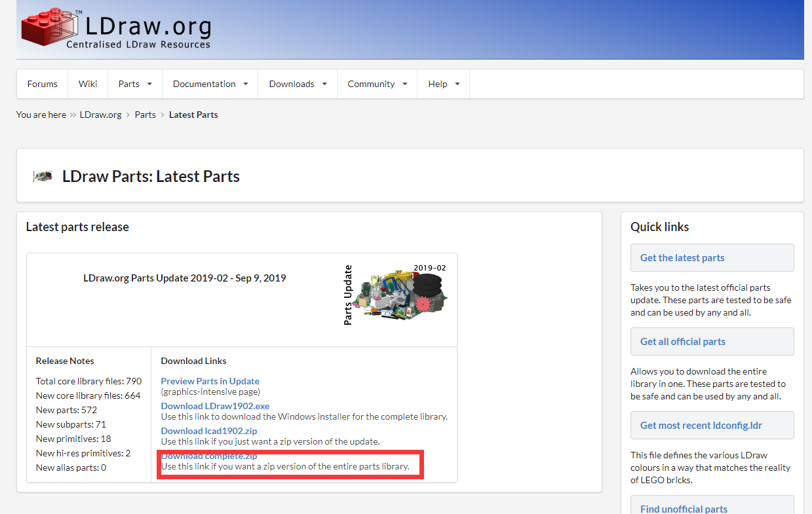Screen dimensions: 812x514
Task: Expand the Help dropdown menu
Action: coord(444,84)
